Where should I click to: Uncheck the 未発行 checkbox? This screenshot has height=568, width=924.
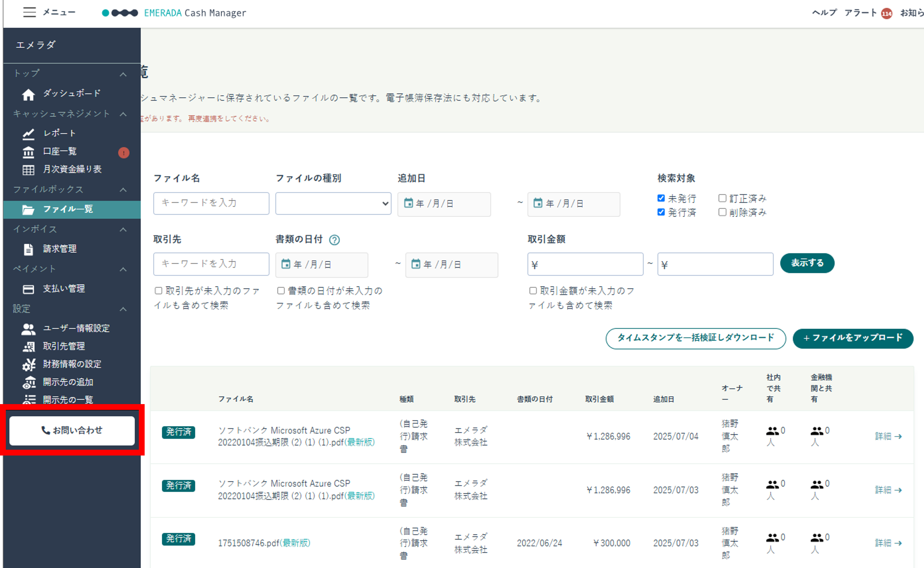tap(661, 198)
